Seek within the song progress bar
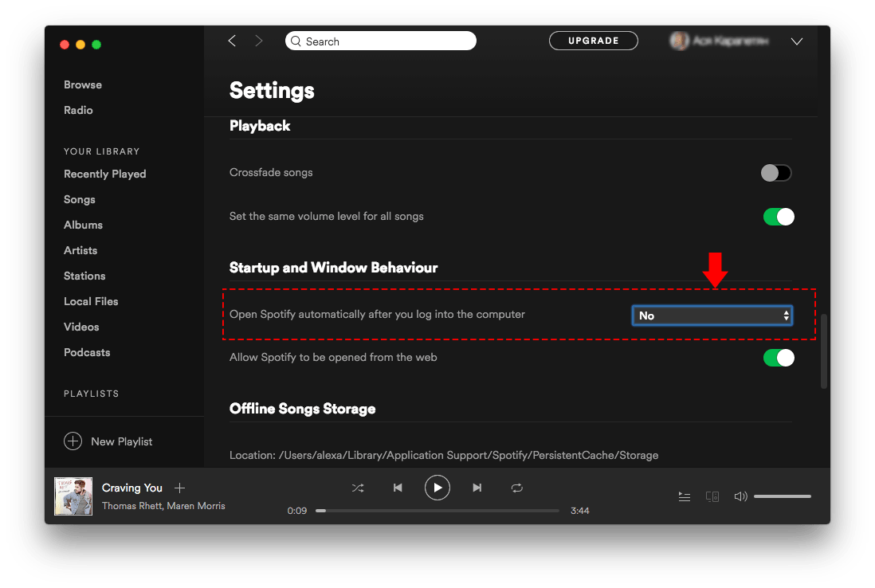 point(437,511)
